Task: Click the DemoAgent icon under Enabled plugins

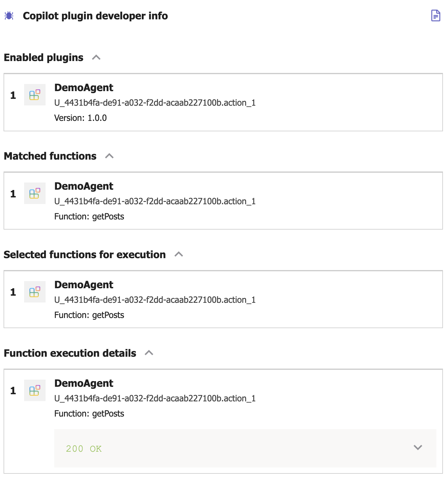Action: (35, 95)
